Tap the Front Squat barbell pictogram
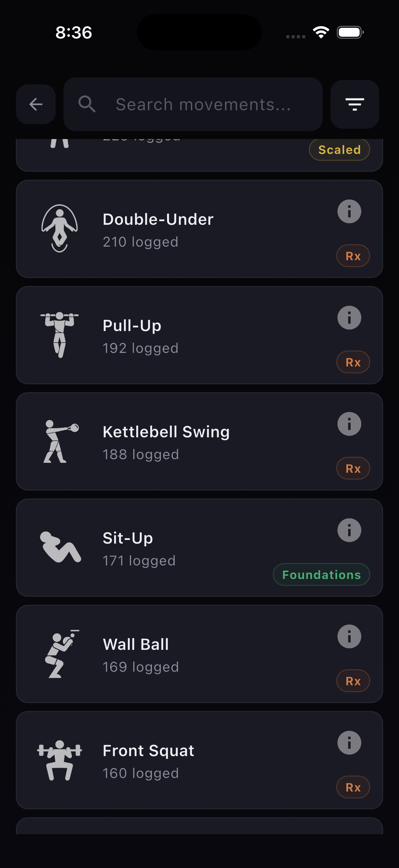 point(60,760)
